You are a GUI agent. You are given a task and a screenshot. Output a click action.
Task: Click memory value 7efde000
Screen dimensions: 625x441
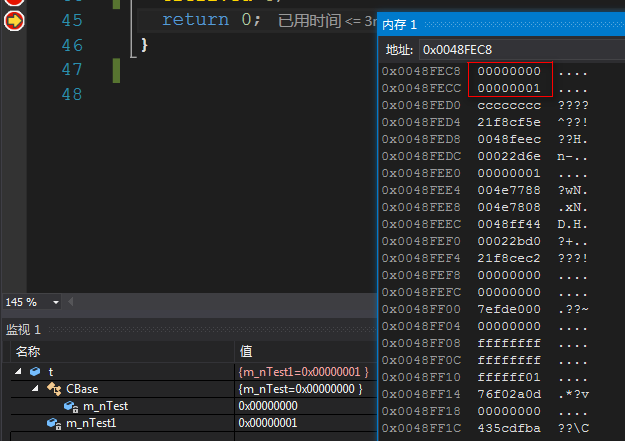509,309
